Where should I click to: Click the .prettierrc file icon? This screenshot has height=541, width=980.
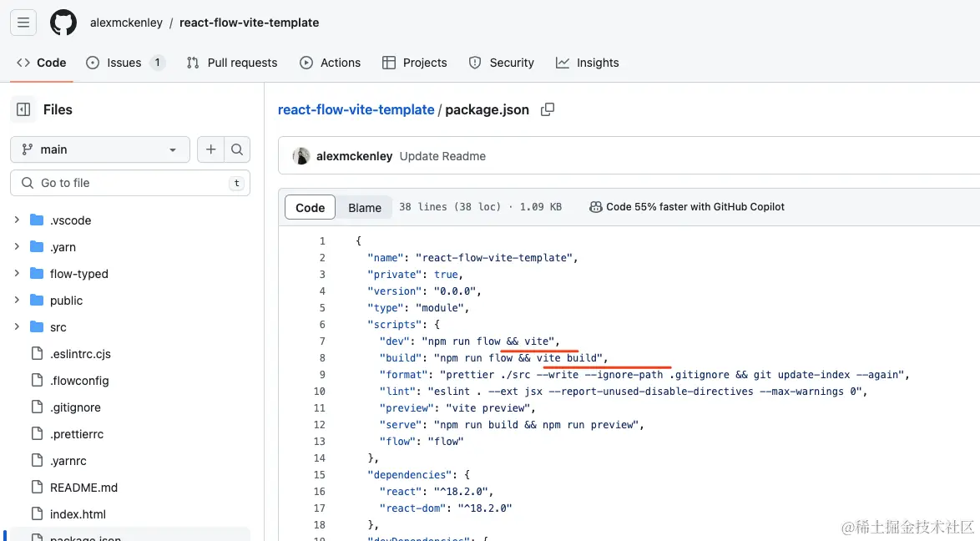tap(37, 433)
